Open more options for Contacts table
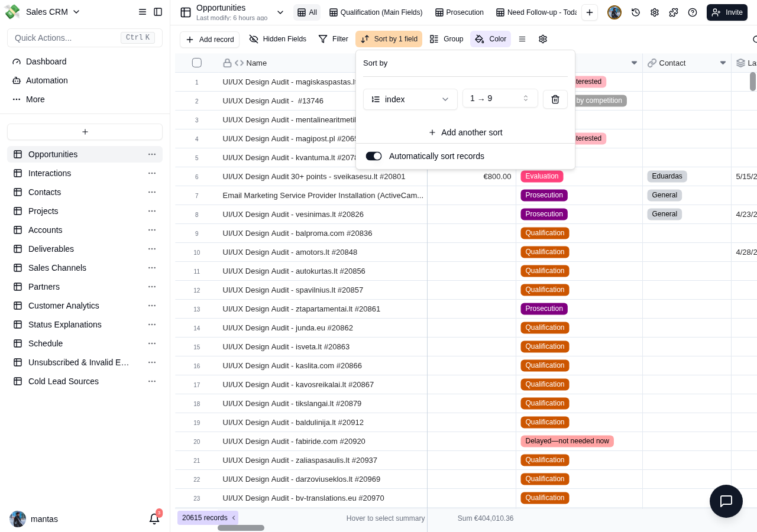757x532 pixels. click(152, 192)
